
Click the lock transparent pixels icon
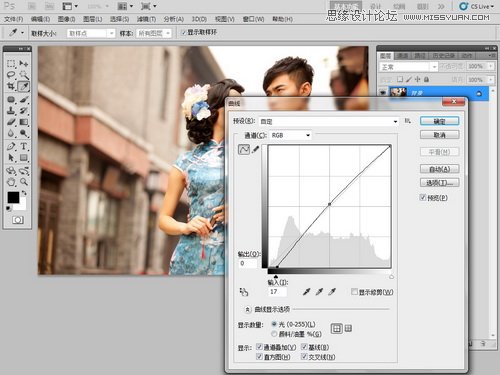coord(400,80)
